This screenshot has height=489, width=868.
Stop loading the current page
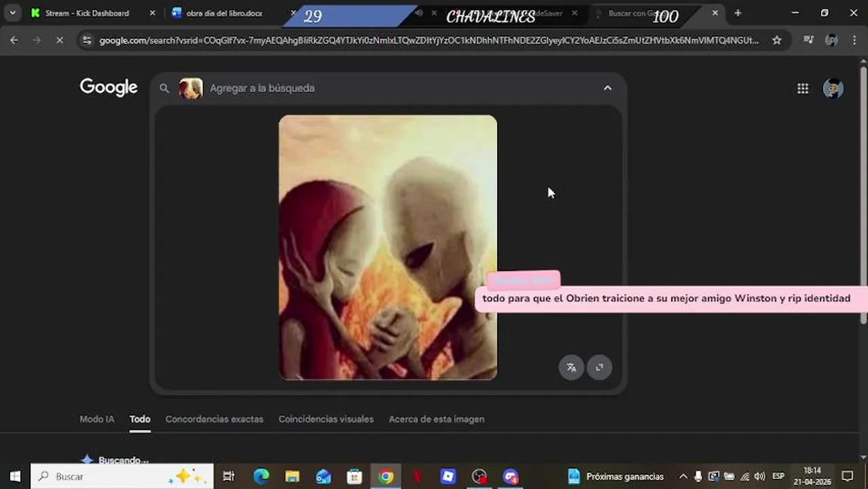click(x=59, y=41)
